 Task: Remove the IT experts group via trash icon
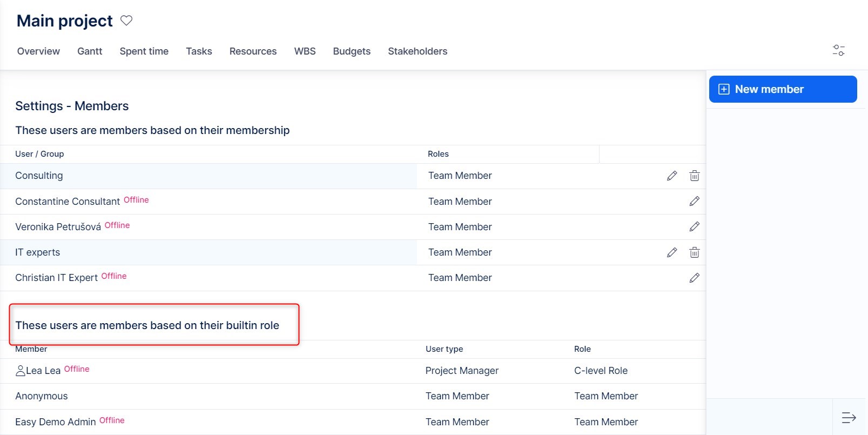click(695, 252)
